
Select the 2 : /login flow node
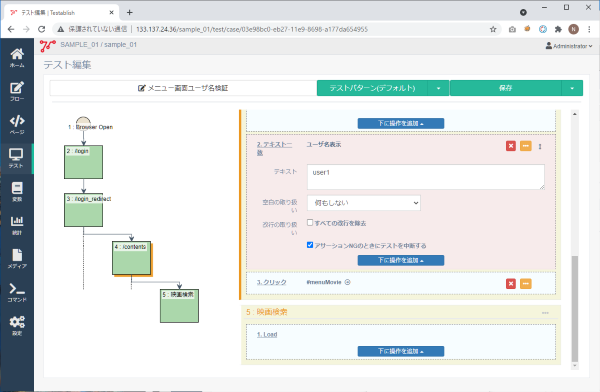(x=83, y=162)
